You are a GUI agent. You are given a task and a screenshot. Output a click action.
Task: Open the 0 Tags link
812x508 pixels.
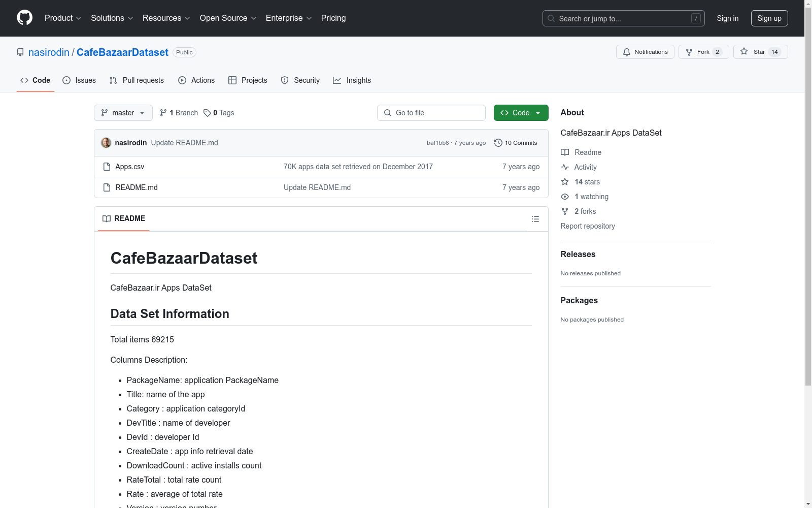coord(219,113)
